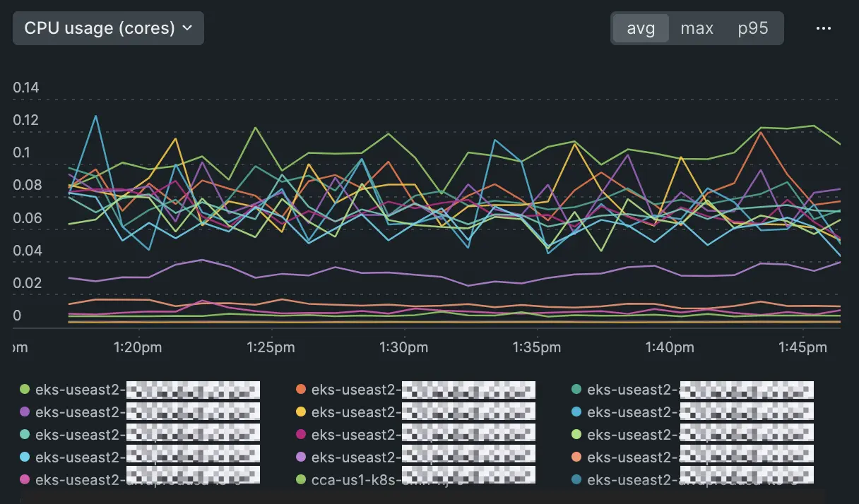
Task: Expand the chevron next to CPU usage (cores)
Action: (186, 28)
